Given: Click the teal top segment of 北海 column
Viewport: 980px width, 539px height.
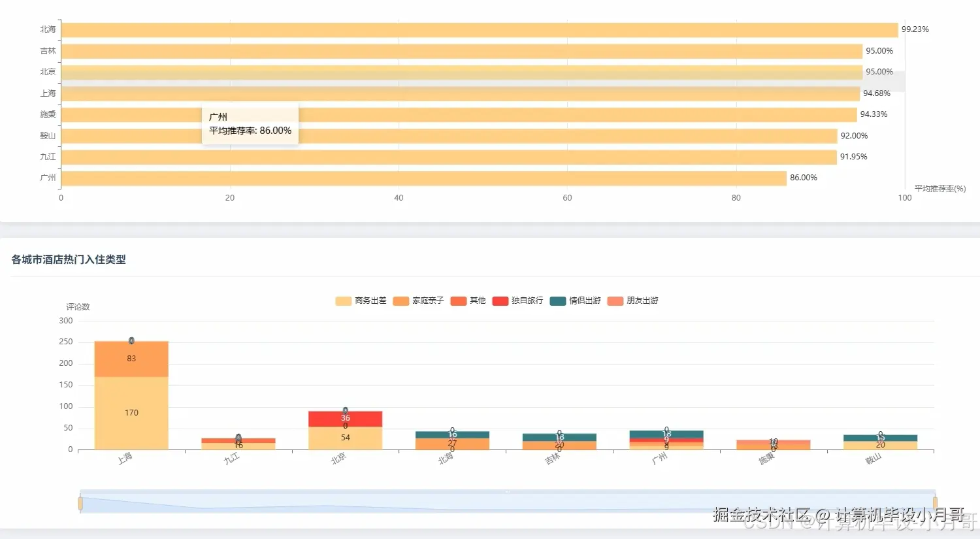Looking at the screenshot, I should [x=453, y=434].
